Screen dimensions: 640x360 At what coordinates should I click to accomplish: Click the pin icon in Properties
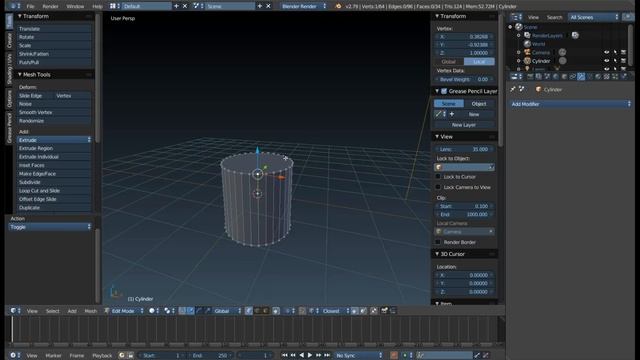pos(513,89)
